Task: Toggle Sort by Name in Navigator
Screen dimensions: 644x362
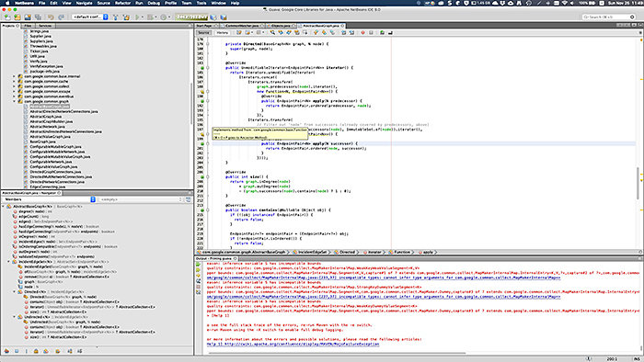Action: 70,351
